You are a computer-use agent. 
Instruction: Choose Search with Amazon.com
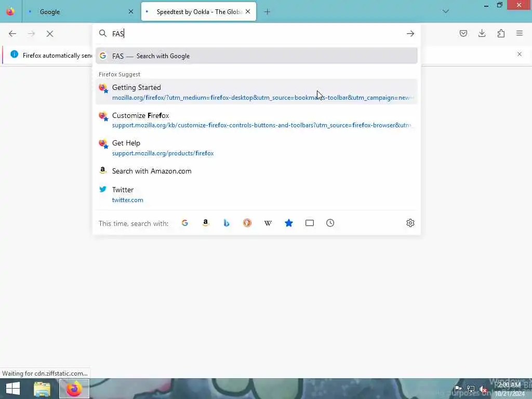coord(257,171)
